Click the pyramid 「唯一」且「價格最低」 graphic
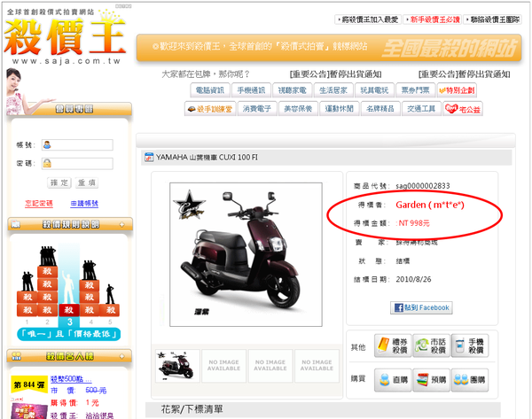The image size is (532, 419). [x=69, y=291]
